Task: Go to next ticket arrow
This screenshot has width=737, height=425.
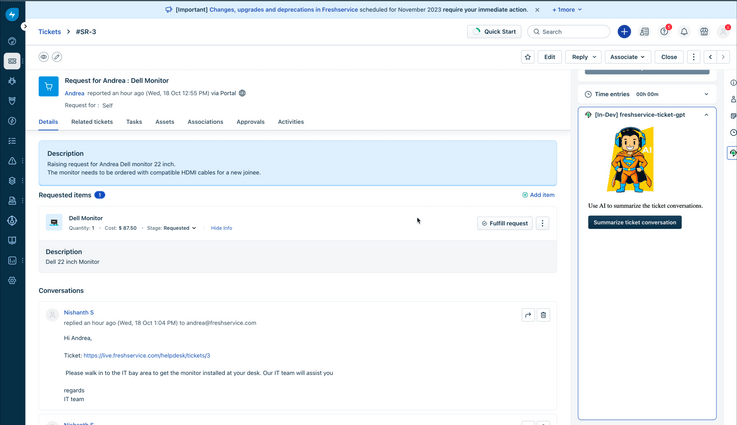Action: tap(723, 57)
